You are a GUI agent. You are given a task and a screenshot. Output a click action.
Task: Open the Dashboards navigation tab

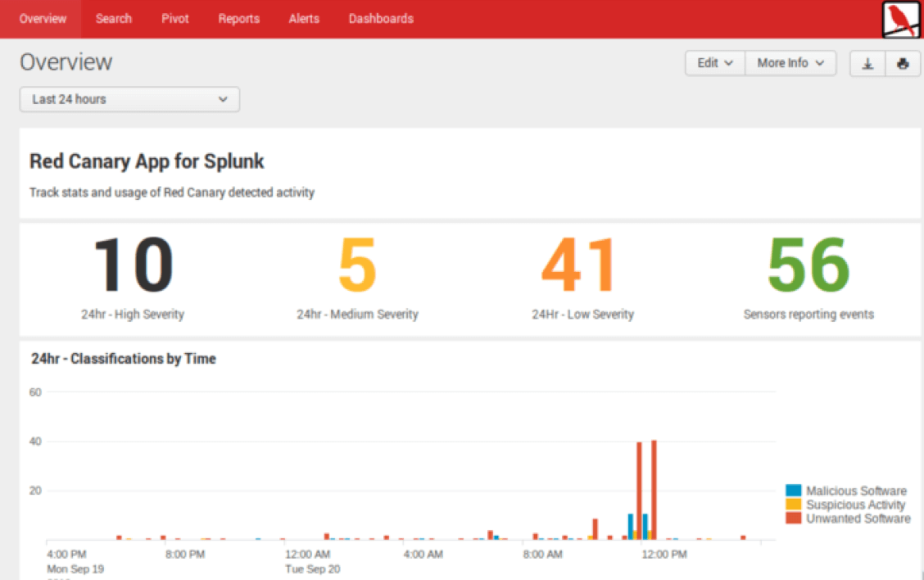point(381,19)
